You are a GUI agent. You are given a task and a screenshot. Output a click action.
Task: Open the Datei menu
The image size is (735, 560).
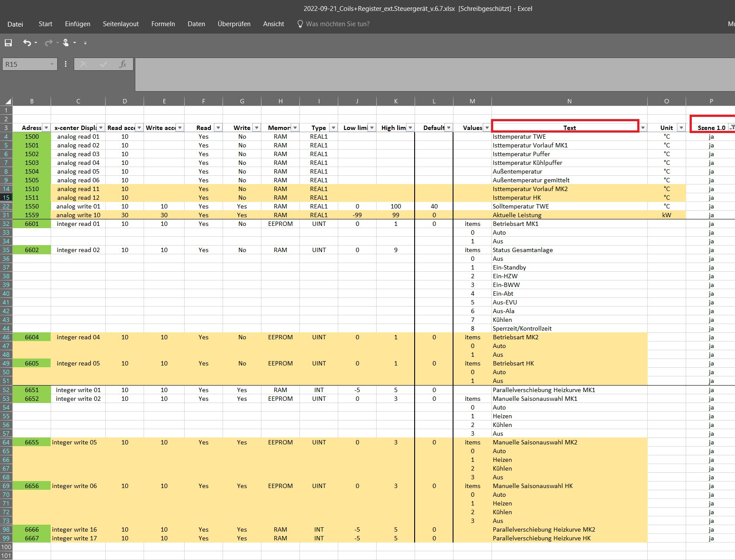tap(15, 24)
